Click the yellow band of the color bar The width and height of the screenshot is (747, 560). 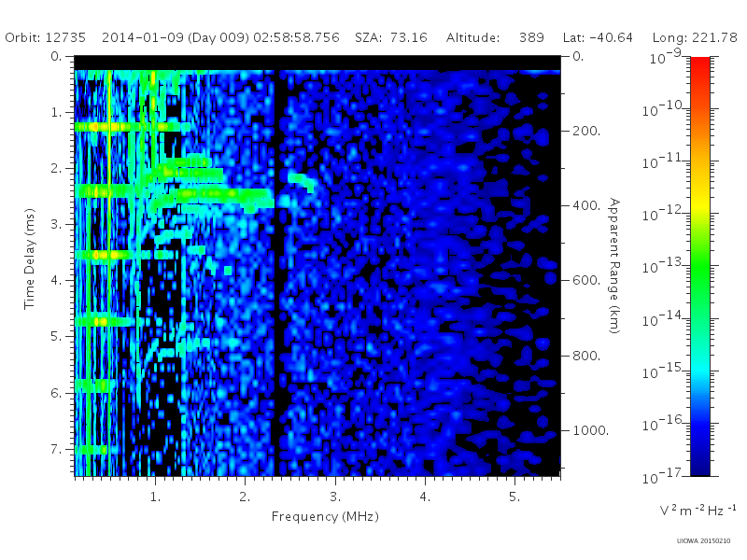tap(699, 203)
